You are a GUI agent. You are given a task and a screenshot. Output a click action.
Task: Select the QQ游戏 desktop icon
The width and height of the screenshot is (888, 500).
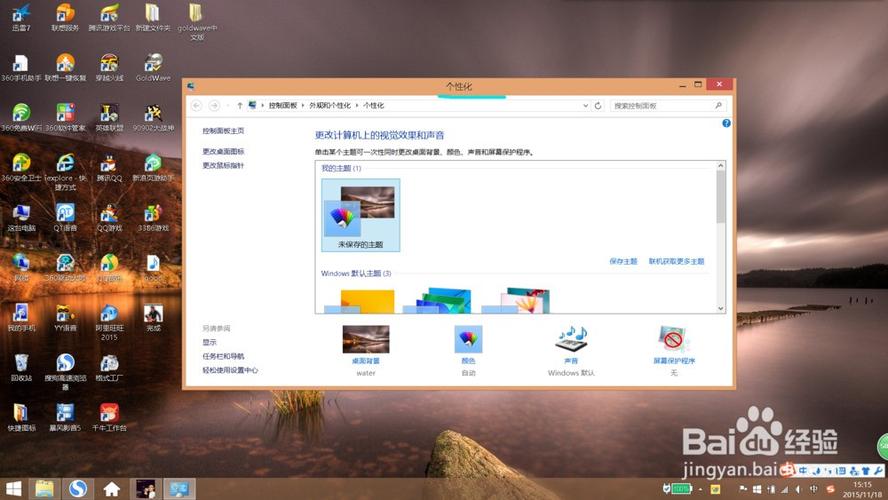[109, 218]
